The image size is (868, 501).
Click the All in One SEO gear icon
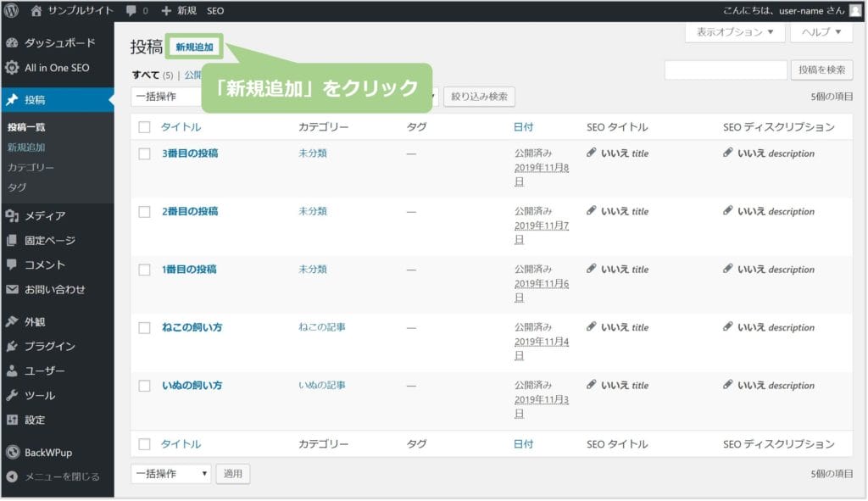pyautogui.click(x=12, y=68)
